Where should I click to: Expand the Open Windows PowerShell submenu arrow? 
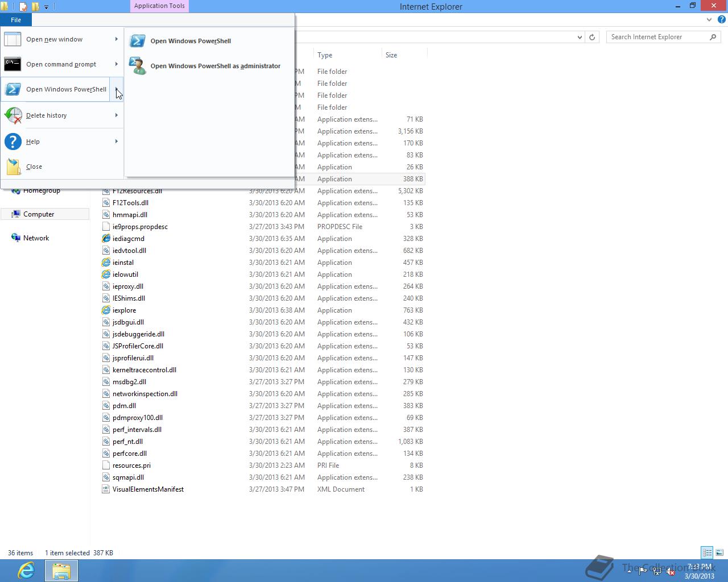coord(117,89)
